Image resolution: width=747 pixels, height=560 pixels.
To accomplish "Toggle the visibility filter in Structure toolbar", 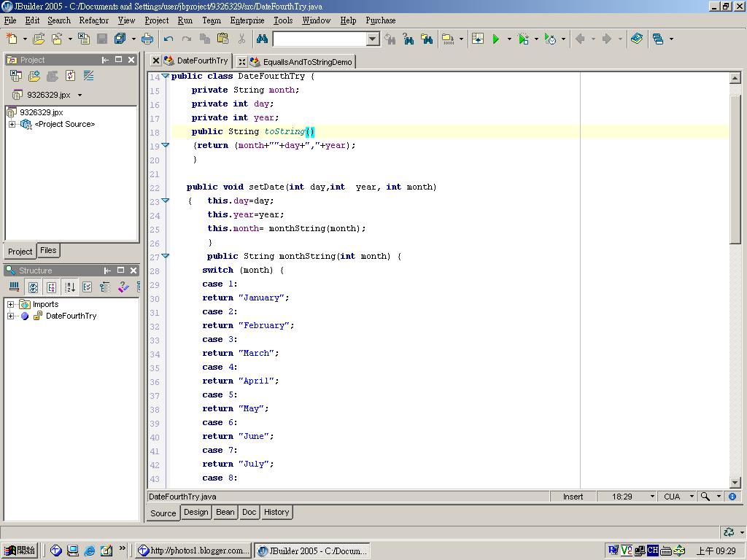I will pyautogui.click(x=33, y=287).
